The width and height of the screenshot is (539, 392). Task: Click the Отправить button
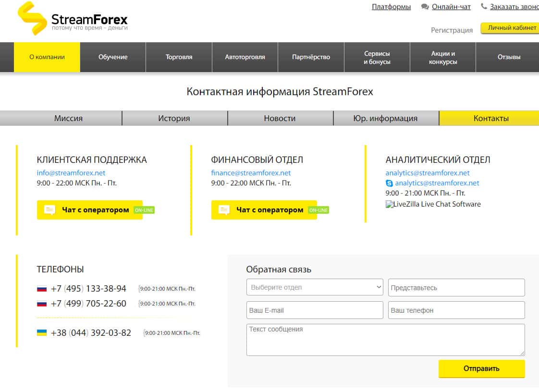482,368
